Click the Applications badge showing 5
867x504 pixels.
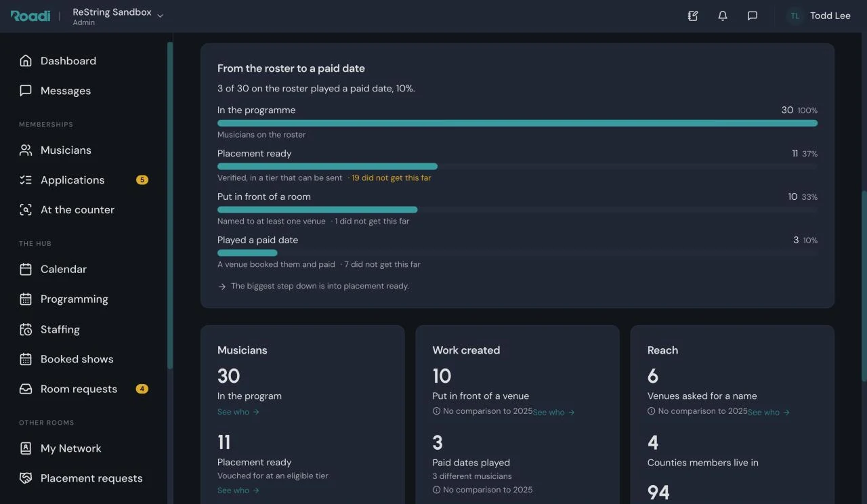[142, 180]
